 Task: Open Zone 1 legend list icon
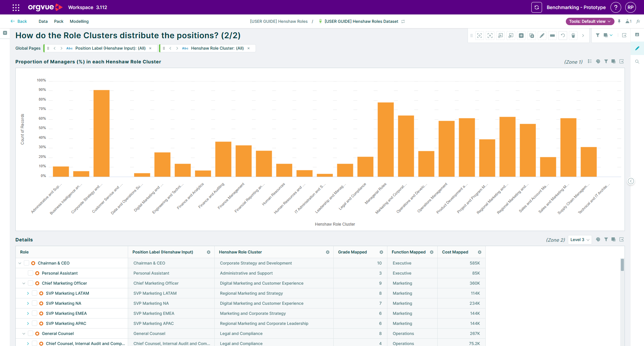click(x=590, y=61)
